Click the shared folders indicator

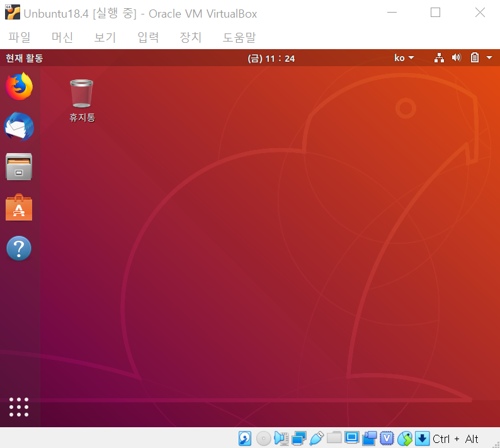[x=334, y=438]
